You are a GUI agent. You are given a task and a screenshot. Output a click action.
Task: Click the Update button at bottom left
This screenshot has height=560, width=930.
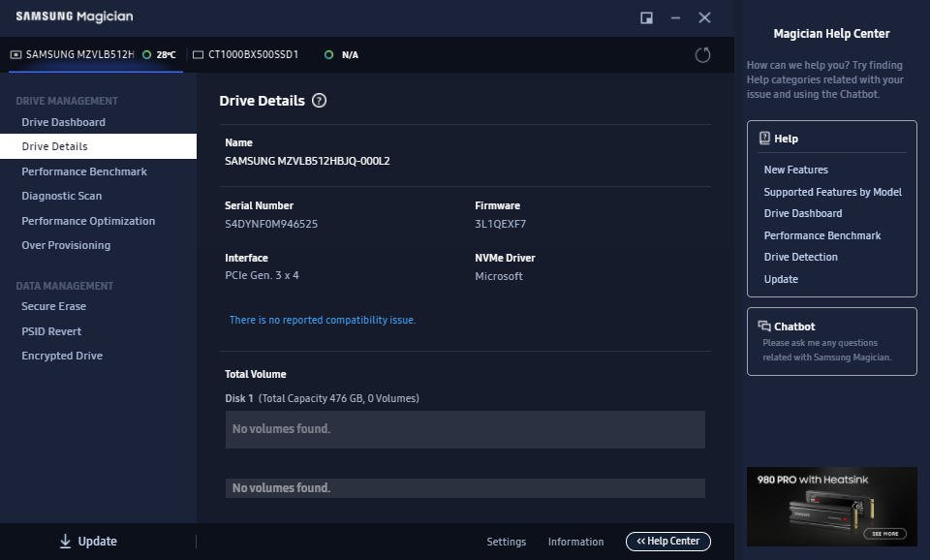tap(88, 541)
